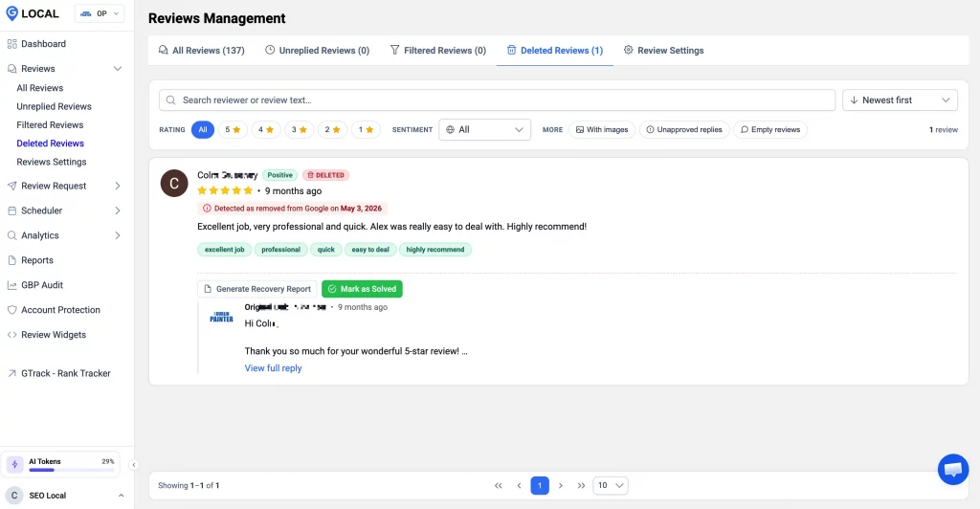This screenshot has width=980, height=509.
Task: Click the highly recommend keyword tag
Action: click(435, 250)
